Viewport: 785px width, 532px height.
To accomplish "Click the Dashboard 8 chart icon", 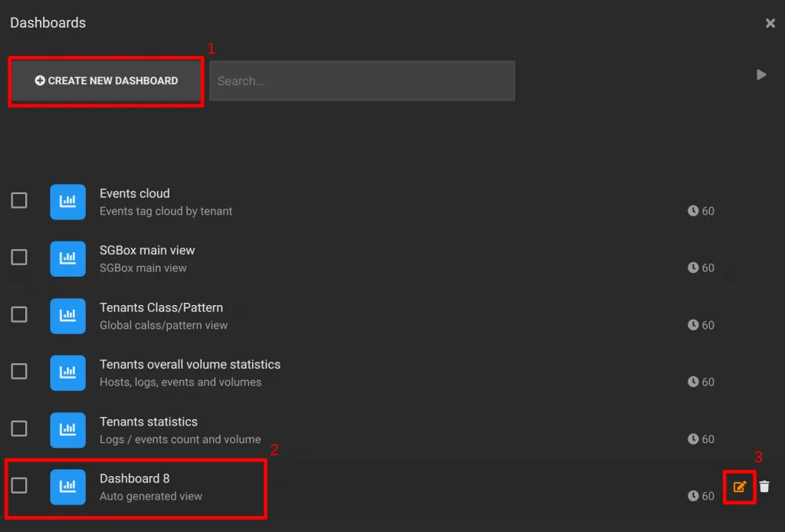I will [67, 487].
